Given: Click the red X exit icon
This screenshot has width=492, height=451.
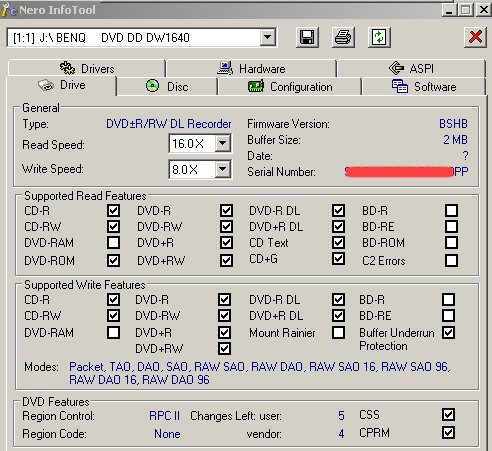Looking at the screenshot, I should 475,37.
